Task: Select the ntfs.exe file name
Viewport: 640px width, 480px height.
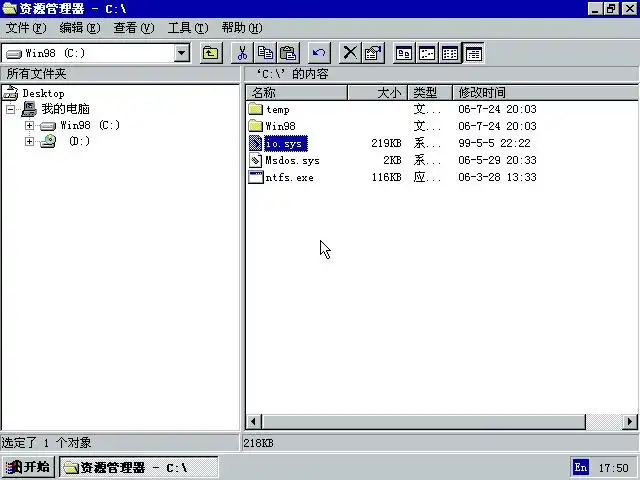Action: pyautogui.click(x=289, y=178)
